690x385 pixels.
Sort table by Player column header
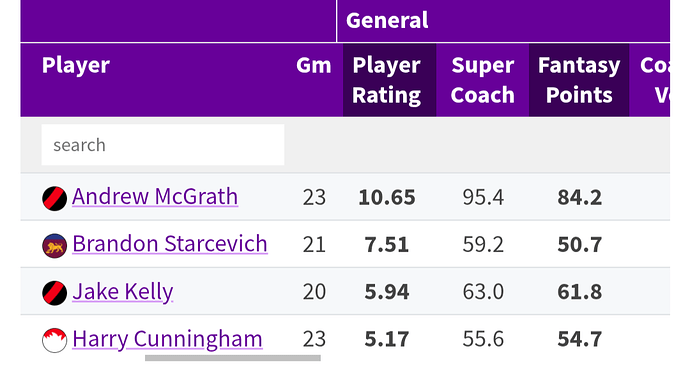click(76, 65)
